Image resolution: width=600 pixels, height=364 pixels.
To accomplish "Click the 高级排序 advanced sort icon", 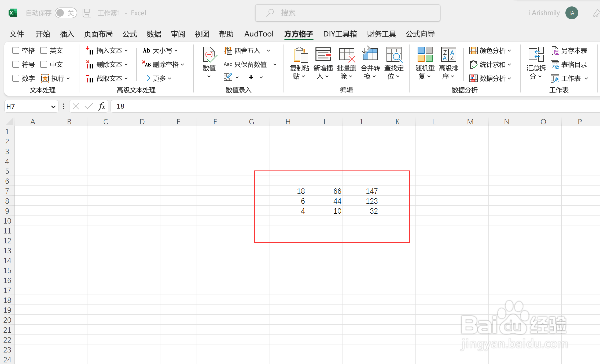I will [x=448, y=54].
